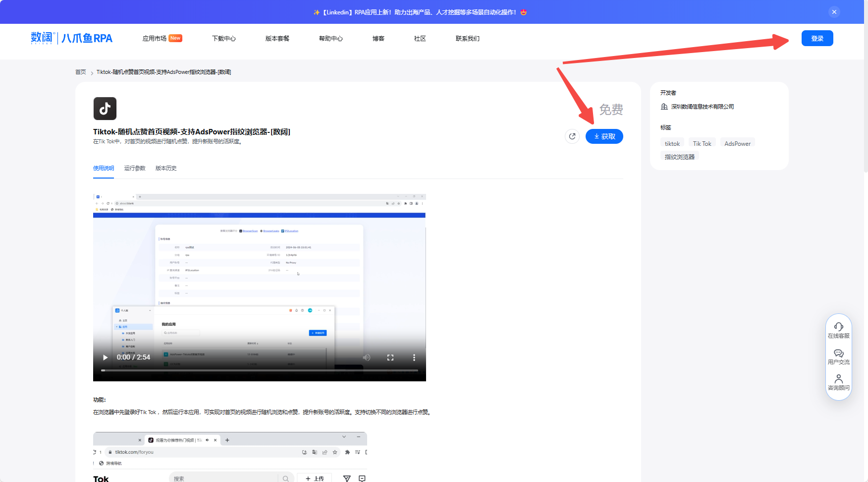868x482 pixels.
Task: Select the 指纹浏览器 tag
Action: pos(680,157)
